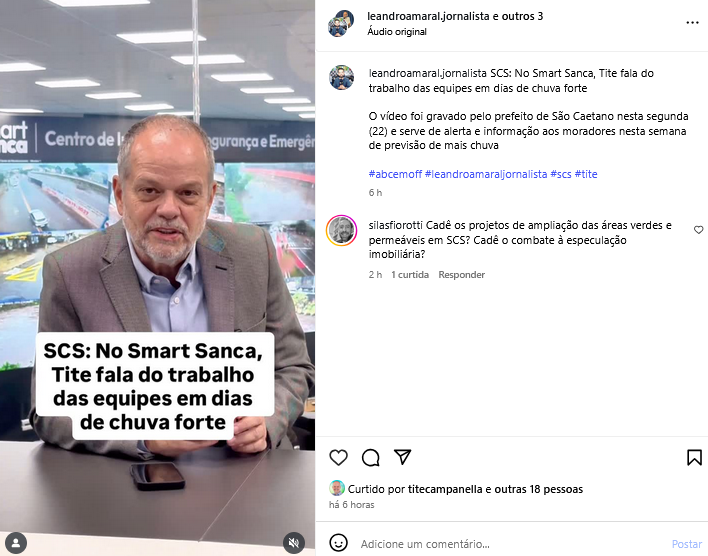This screenshot has width=708, height=556.
Task: Like the post with the heart icon
Action: (338, 458)
